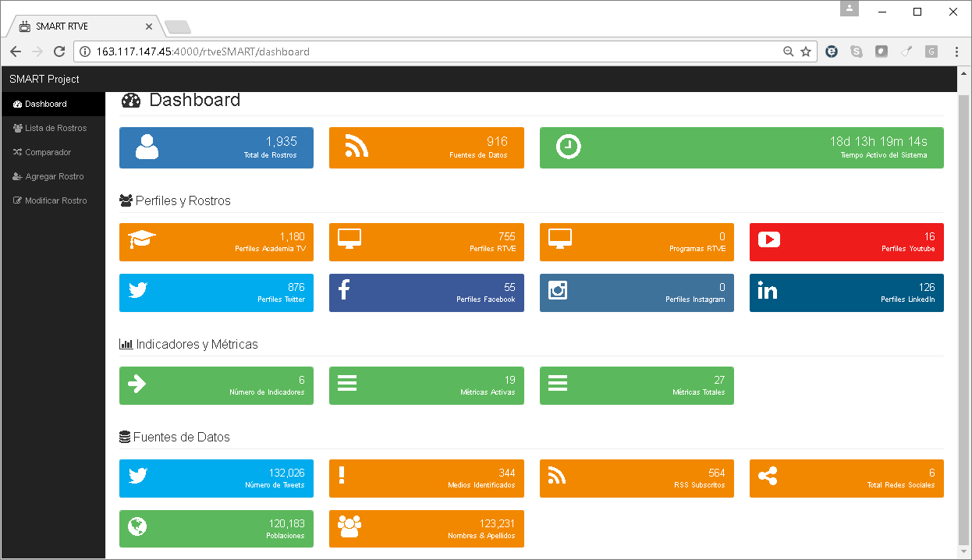Click the monitor icon on Perfiles RTVE card
The height and width of the screenshot is (560, 972).
click(349, 239)
